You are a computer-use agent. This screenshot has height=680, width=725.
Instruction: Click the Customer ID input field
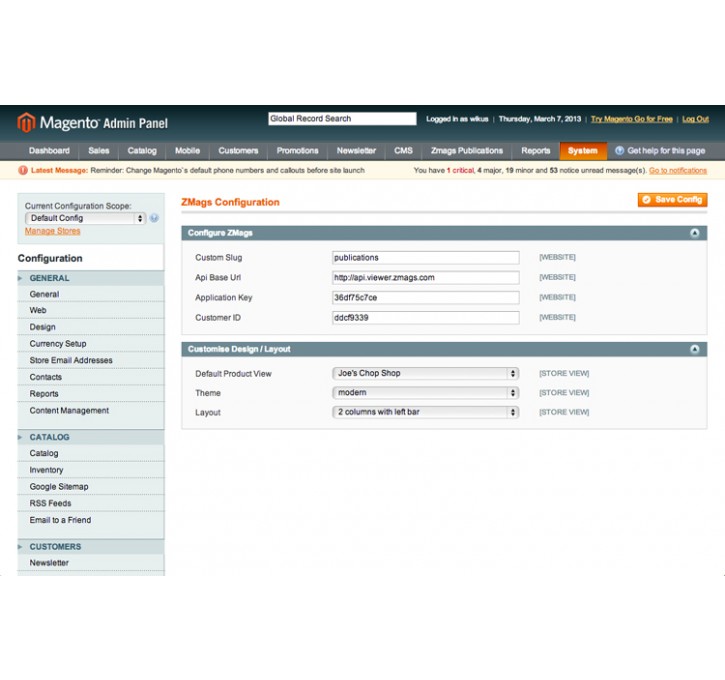point(425,318)
